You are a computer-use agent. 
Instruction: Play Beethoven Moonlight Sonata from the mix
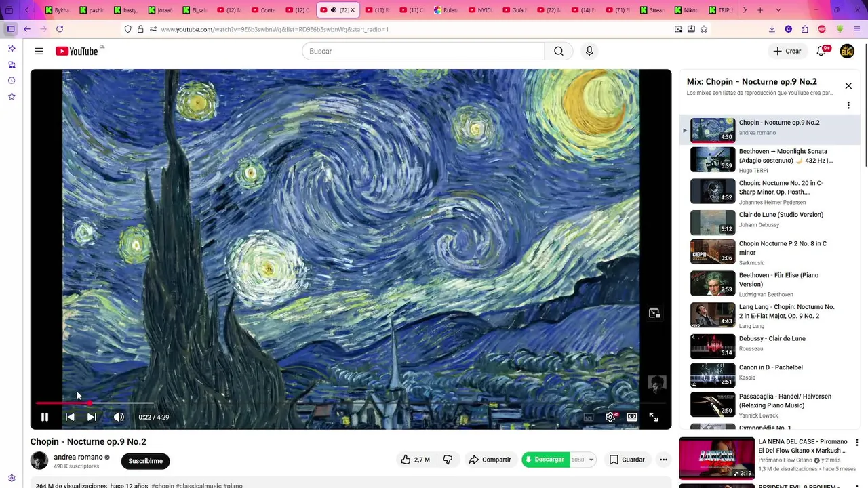coord(770,160)
